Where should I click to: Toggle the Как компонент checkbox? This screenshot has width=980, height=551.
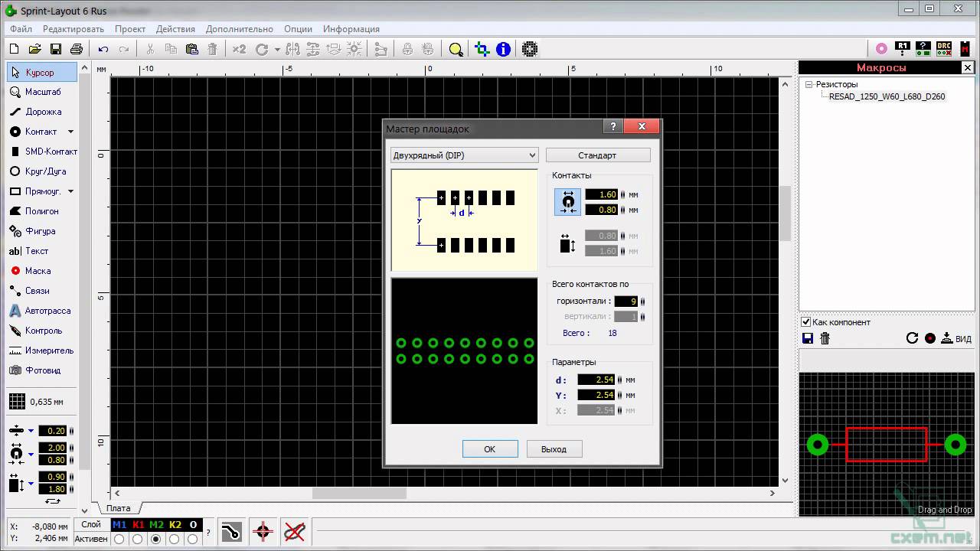coord(805,322)
